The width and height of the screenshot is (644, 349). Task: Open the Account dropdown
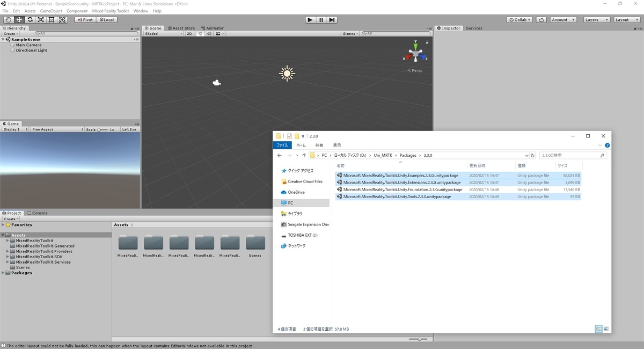[x=563, y=20]
